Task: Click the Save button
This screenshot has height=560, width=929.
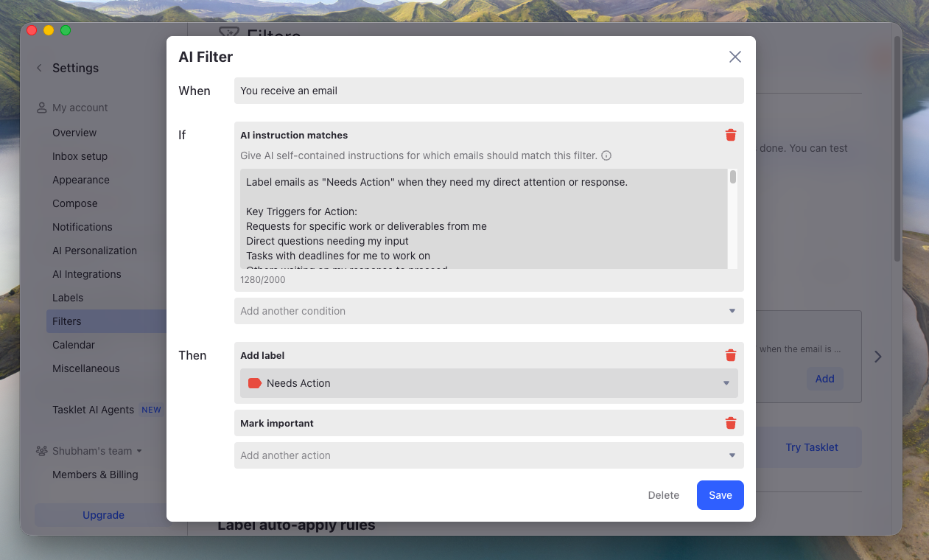Action: tap(721, 495)
